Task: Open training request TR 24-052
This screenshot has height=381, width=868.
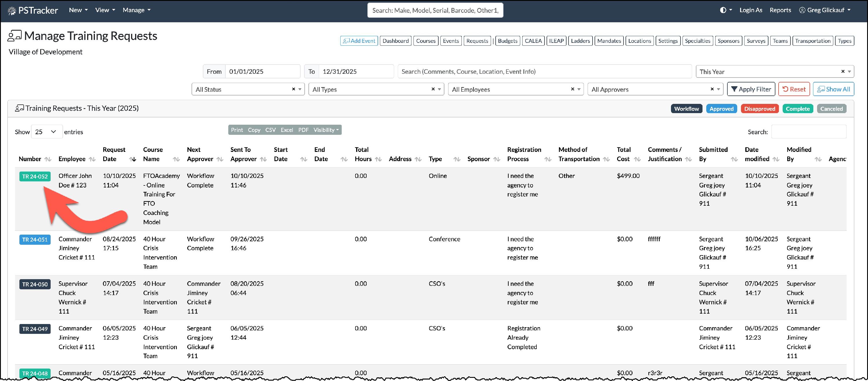Action: coord(35,176)
